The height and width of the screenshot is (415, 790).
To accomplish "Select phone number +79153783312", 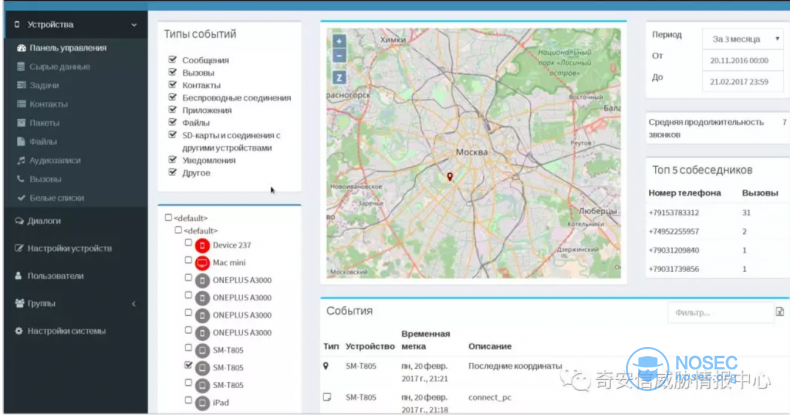I will pos(674,213).
